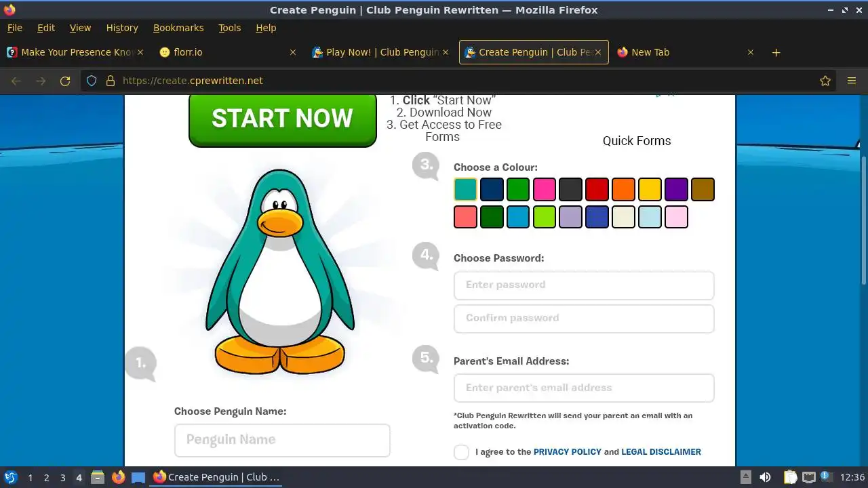Close the Create Penguin tab

(598, 52)
